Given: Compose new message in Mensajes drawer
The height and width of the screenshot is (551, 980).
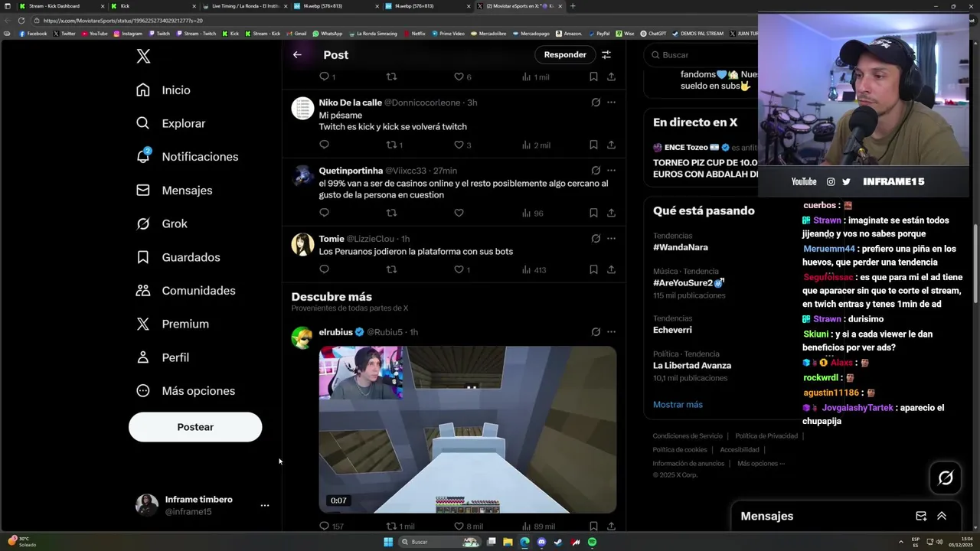Looking at the screenshot, I should 921,517.
